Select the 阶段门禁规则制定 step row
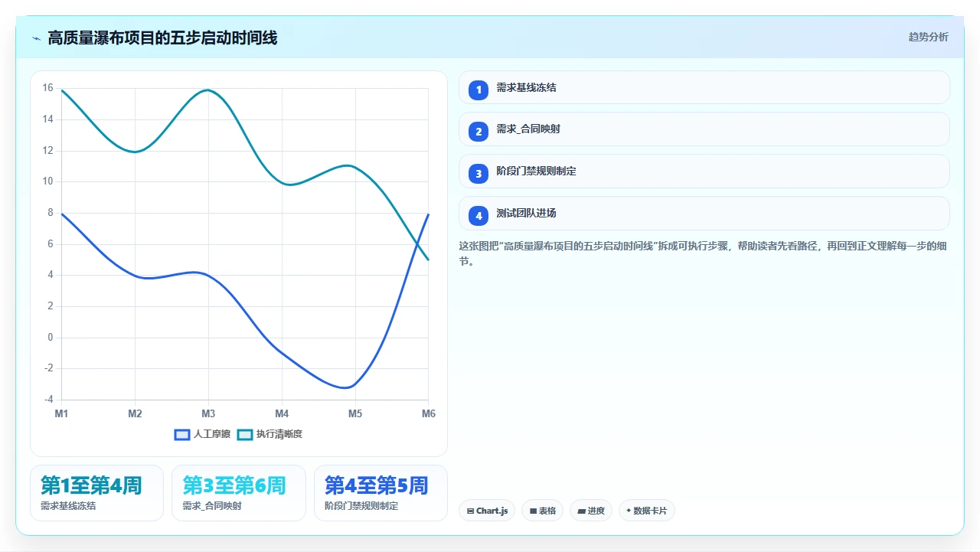This screenshot has width=980, height=552. [x=704, y=171]
